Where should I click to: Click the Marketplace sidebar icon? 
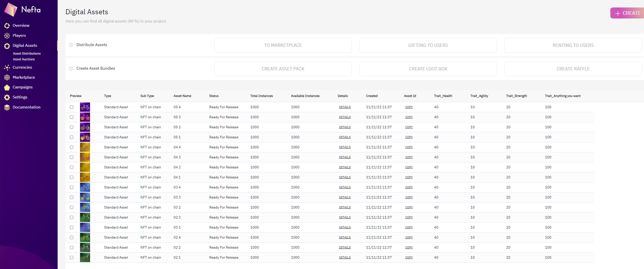tap(7, 77)
